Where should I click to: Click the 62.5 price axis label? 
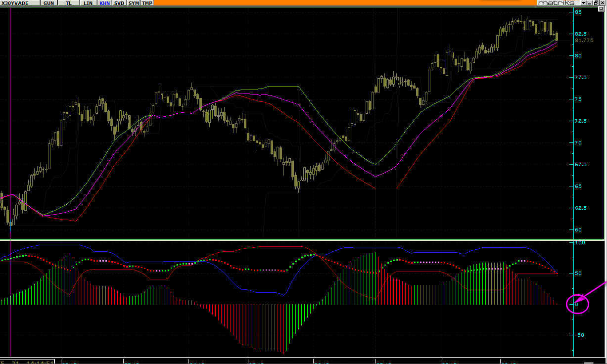coord(580,208)
